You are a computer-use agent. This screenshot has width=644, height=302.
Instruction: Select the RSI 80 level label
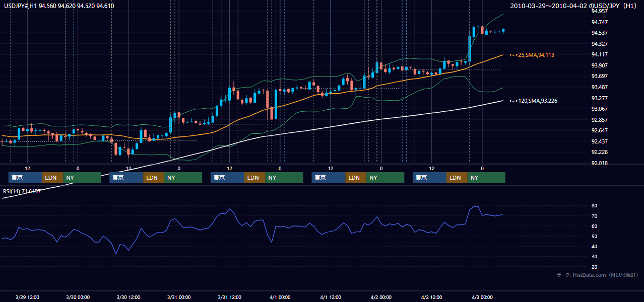[594, 206]
